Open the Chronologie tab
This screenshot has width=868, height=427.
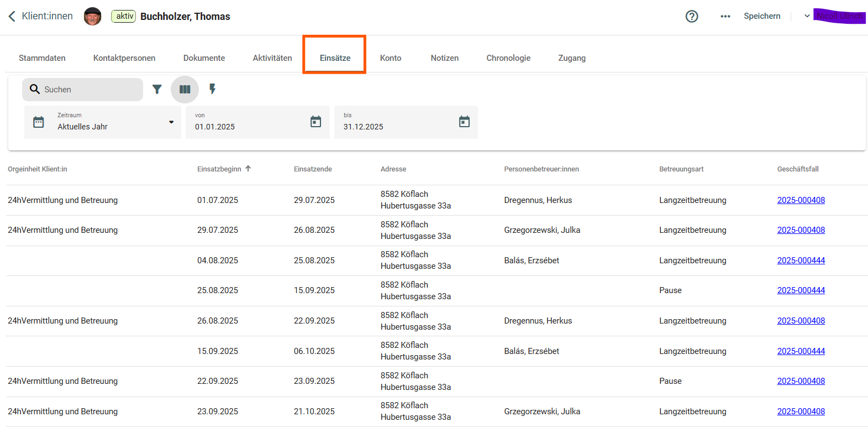click(508, 58)
